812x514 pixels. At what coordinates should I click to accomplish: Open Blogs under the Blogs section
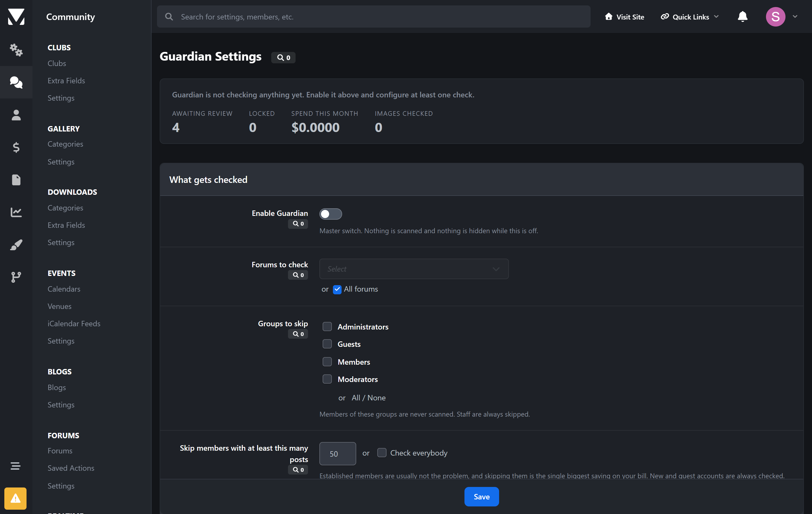57,388
